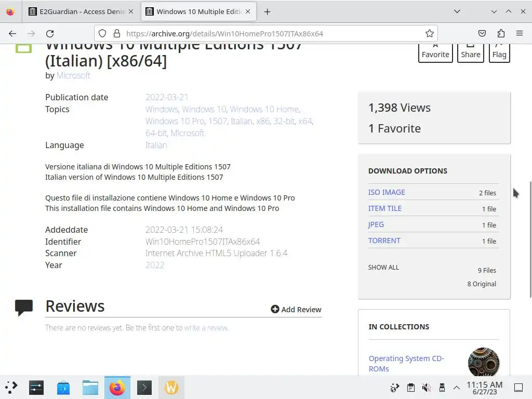
Task: Open the write a review link
Action: [x=206, y=328]
